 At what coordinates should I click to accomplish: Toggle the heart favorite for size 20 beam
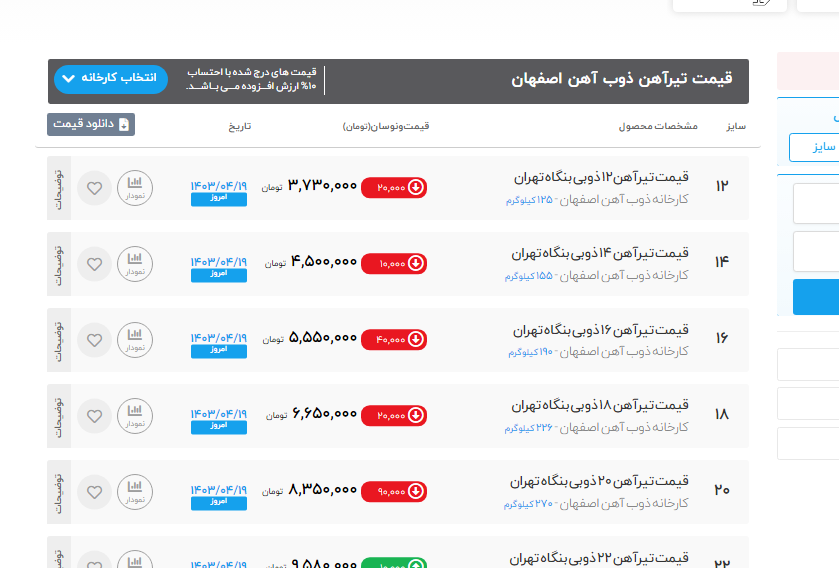click(95, 492)
